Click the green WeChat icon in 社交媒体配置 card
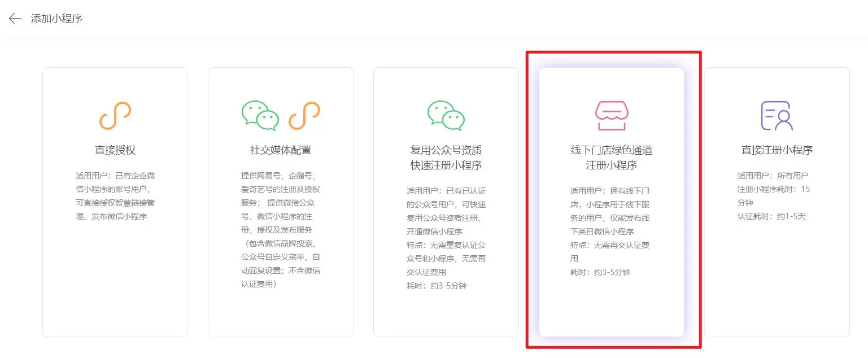This screenshot has width=868, height=358. [260, 116]
